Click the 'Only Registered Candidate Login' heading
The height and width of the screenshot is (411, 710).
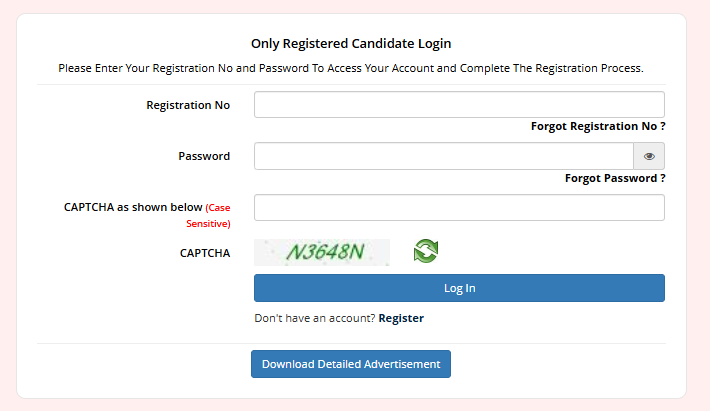(351, 43)
